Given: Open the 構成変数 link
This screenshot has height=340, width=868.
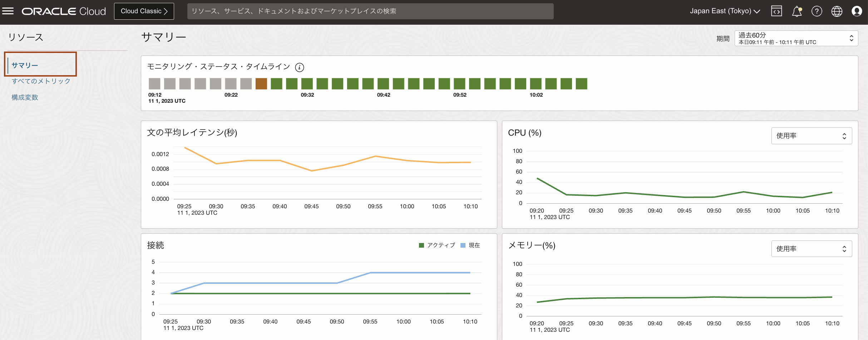Looking at the screenshot, I should tap(25, 97).
